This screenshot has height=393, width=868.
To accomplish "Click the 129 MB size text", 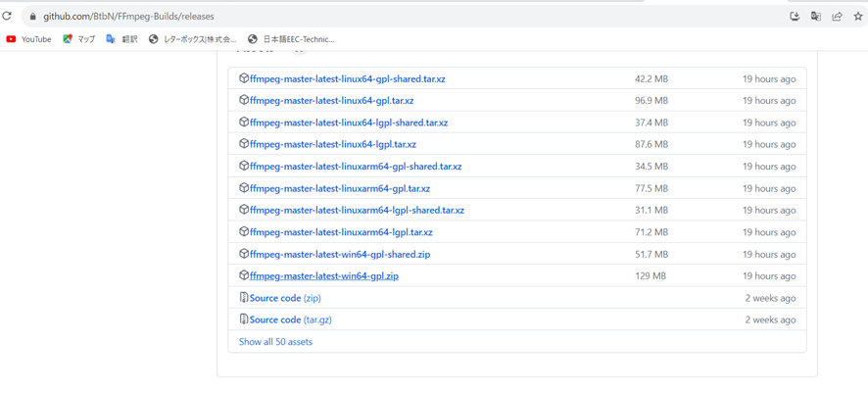I will point(651,276).
